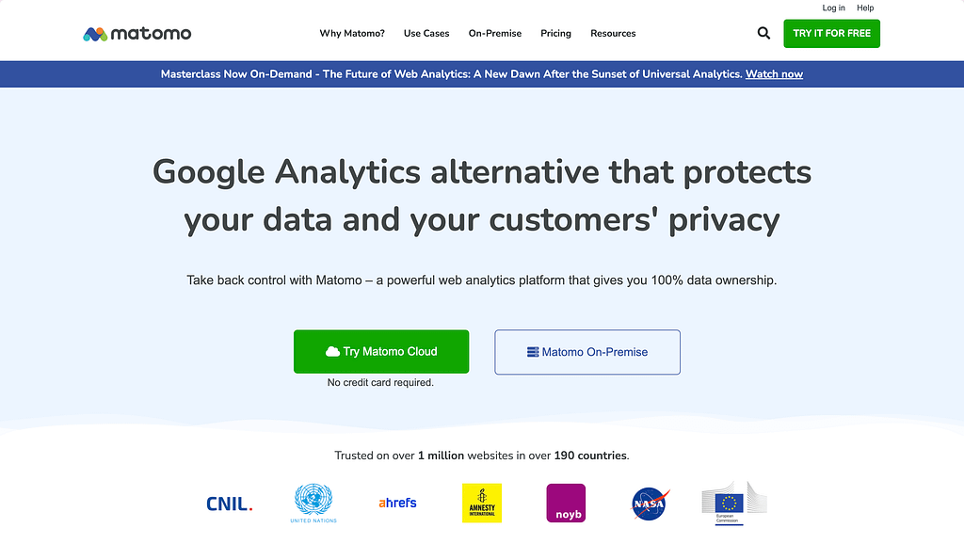Viewport: 964px width, 560px height.
Task: Select the Use Cases navigation item
Action: [x=426, y=33]
